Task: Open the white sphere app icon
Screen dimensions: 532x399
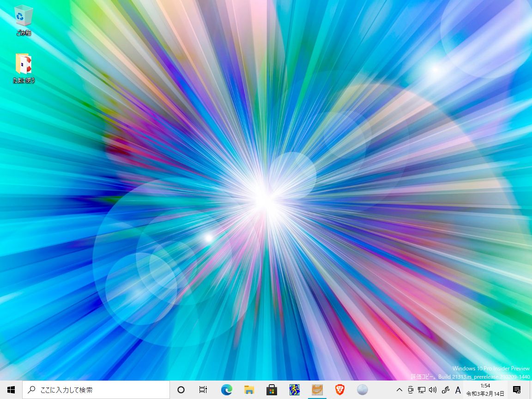Action: [363, 390]
